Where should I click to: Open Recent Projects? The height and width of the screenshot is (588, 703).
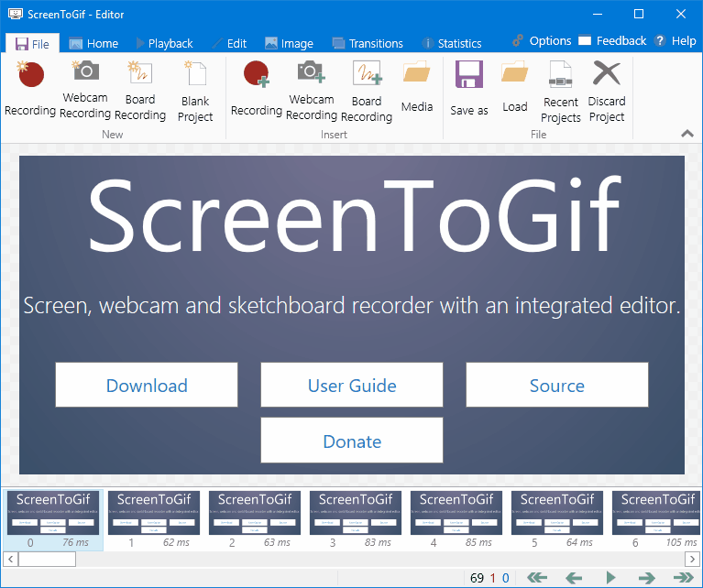560,91
